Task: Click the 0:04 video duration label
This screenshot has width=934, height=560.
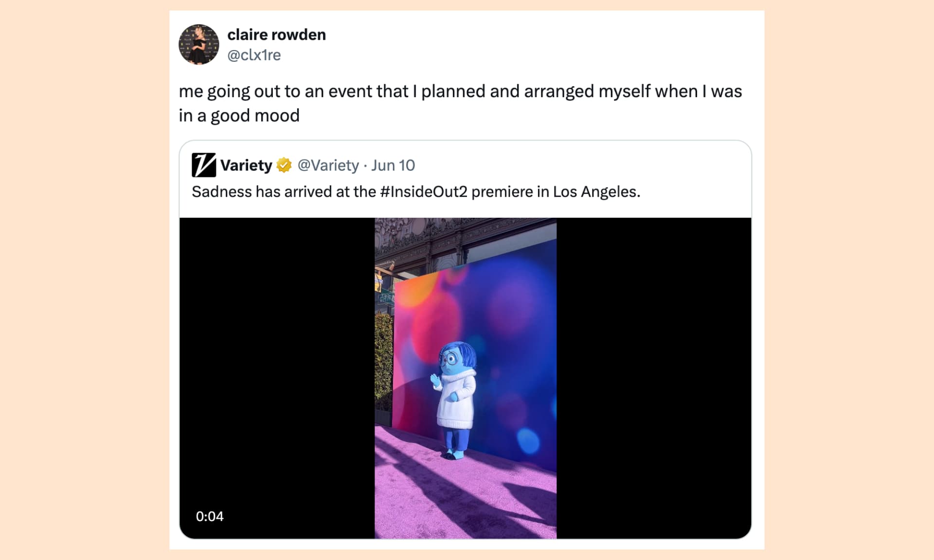Action: (210, 516)
